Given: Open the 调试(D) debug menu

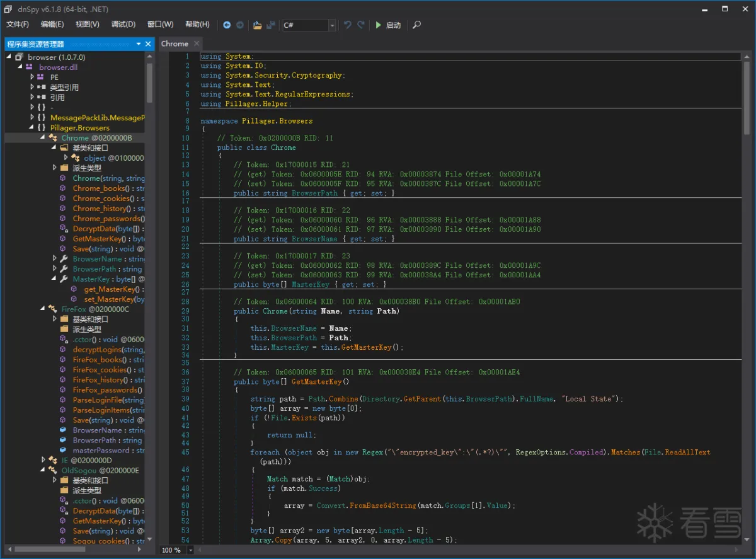Looking at the screenshot, I should [x=123, y=25].
